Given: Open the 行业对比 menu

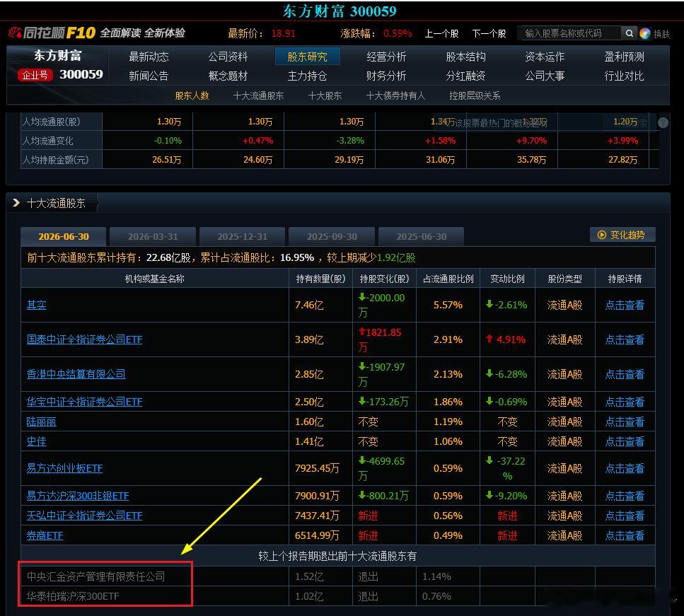Looking at the screenshot, I should [x=624, y=76].
